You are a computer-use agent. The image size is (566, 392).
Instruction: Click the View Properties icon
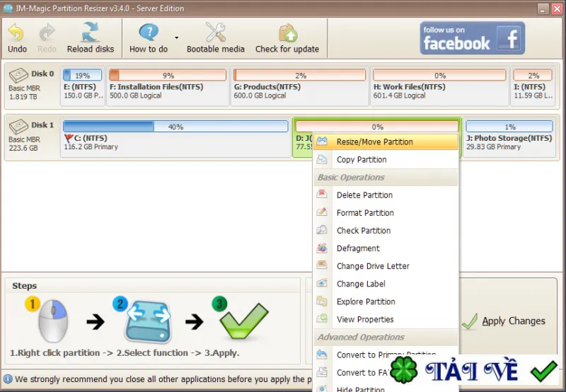click(x=322, y=318)
